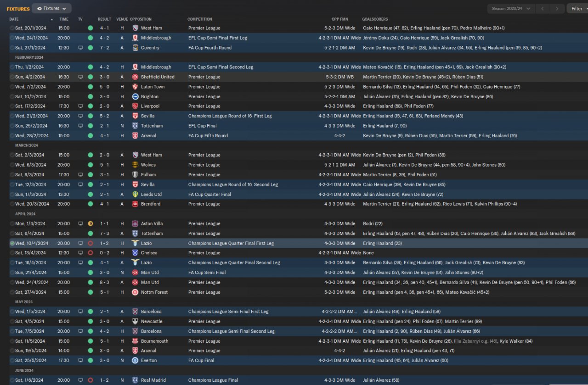This screenshot has width=588, height=385.
Task: Expand the Filter dropdown
Action: pyautogui.click(x=577, y=8)
